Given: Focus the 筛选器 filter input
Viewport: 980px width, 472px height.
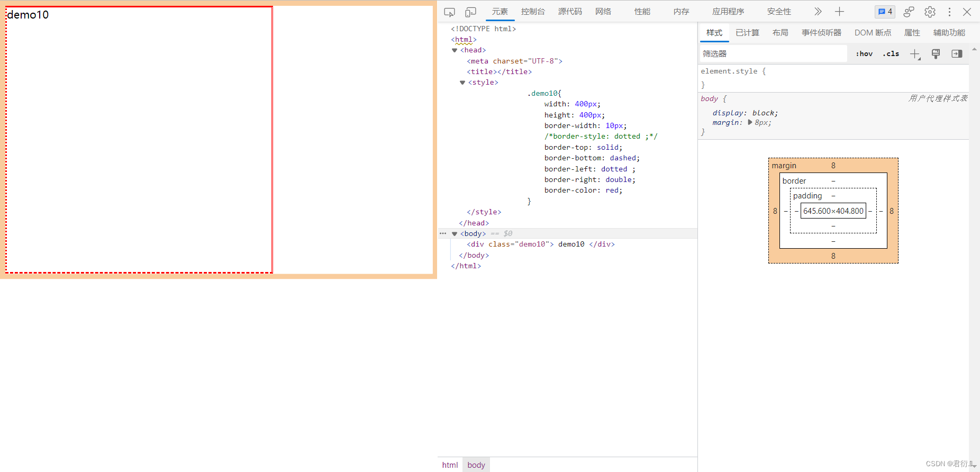Looking at the screenshot, I should click(x=773, y=54).
